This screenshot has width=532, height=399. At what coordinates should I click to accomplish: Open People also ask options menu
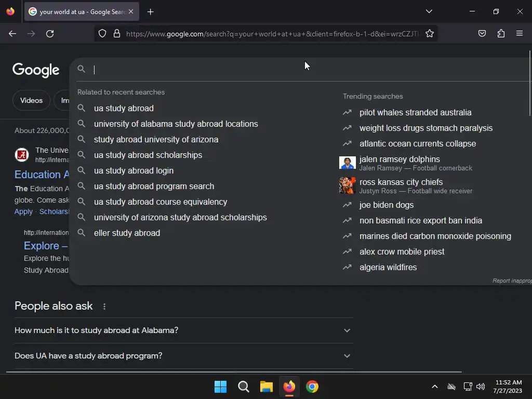104,307
